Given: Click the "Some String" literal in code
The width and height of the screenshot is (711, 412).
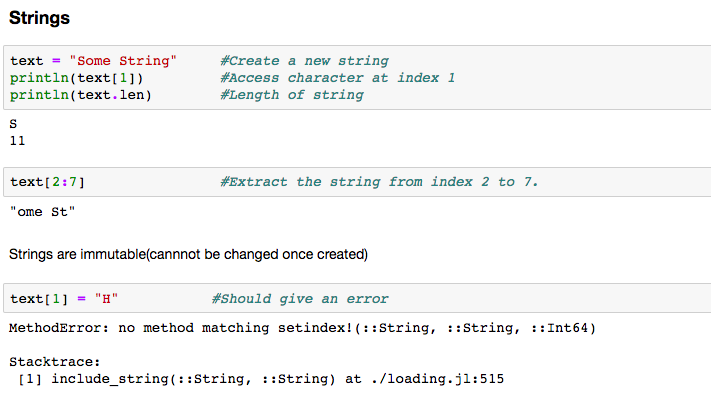Looking at the screenshot, I should click(x=123, y=61).
